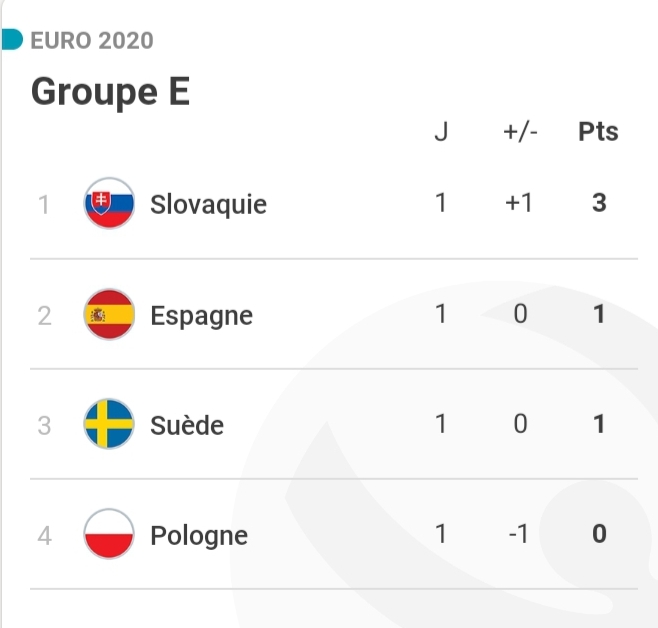This screenshot has width=658, height=628.
Task: Tap the EURO 2020 label
Action: 92,40
